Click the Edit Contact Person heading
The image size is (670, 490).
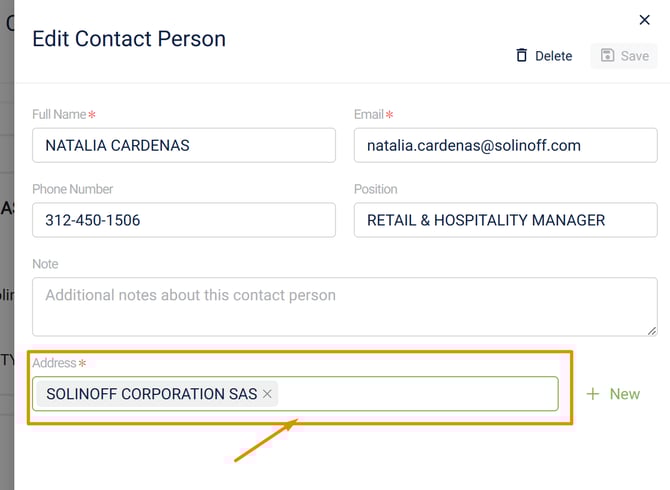[129, 39]
